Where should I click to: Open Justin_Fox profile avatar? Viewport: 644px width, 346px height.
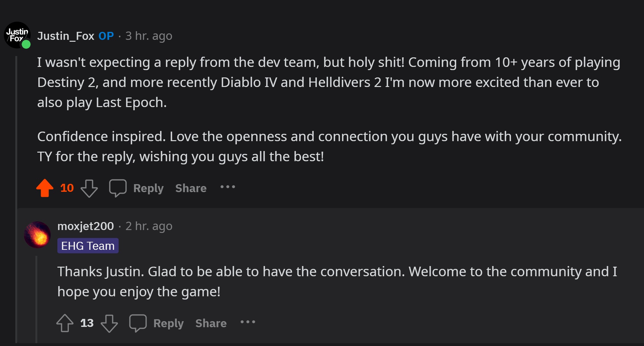[x=17, y=35]
